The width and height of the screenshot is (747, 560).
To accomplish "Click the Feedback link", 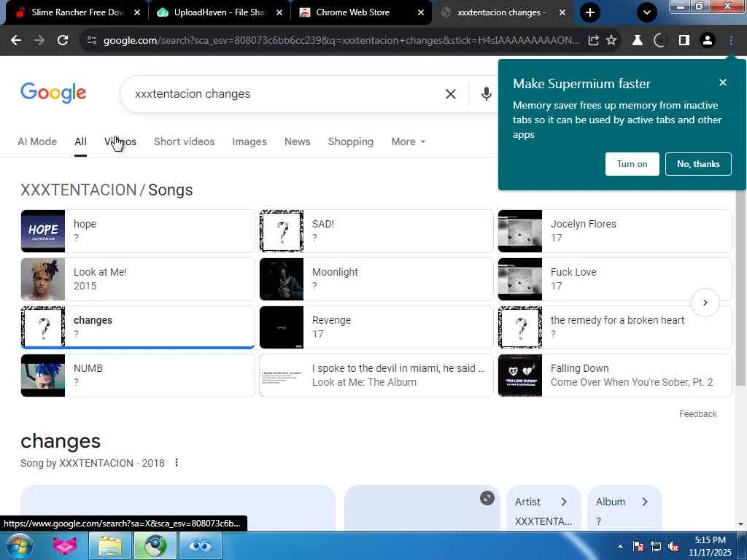I will (x=698, y=414).
